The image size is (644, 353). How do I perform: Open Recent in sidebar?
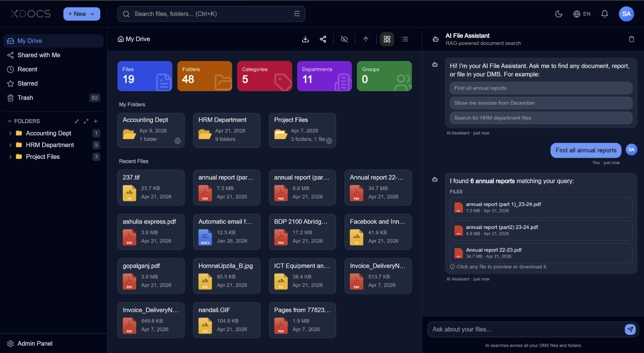(x=54, y=69)
